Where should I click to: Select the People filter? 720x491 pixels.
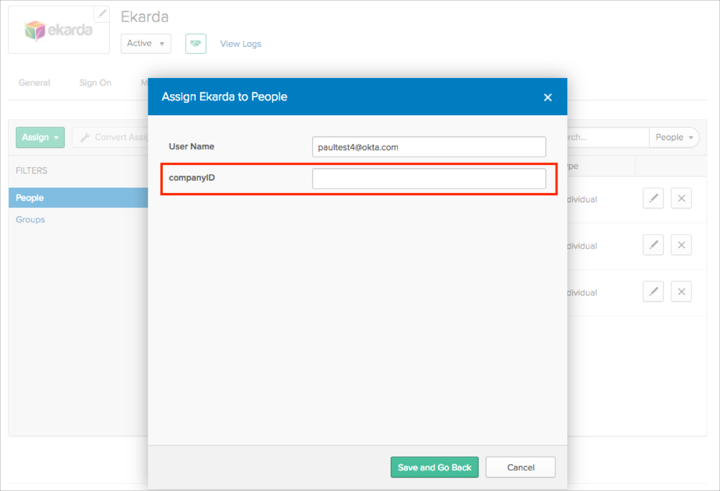coord(30,198)
